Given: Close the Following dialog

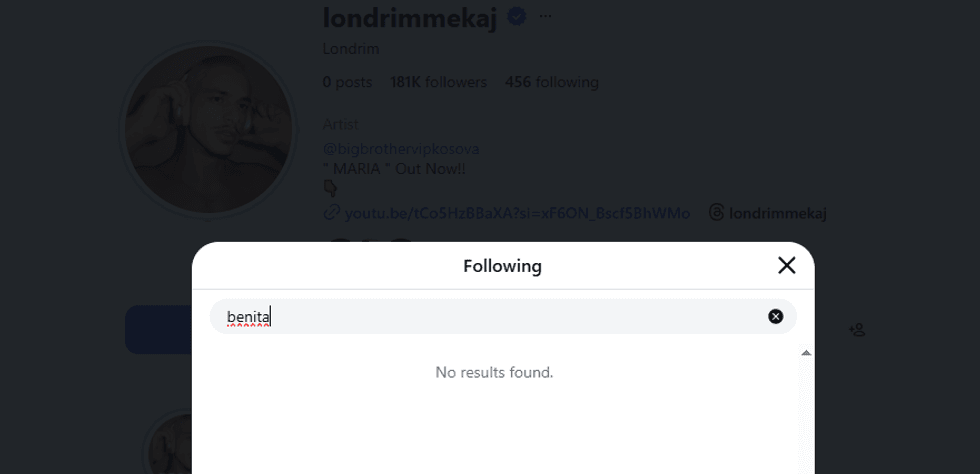Looking at the screenshot, I should (x=787, y=265).
